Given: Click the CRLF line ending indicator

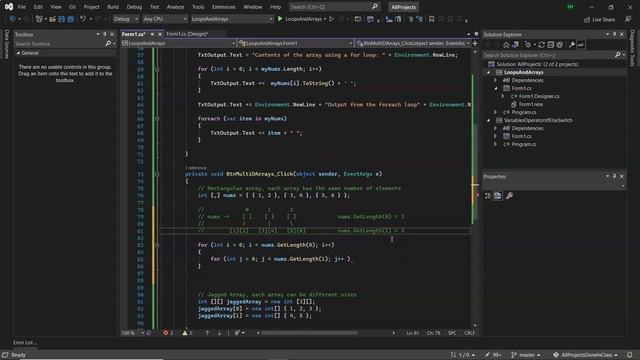Looking at the screenshot, I should pyautogui.click(x=469, y=333).
